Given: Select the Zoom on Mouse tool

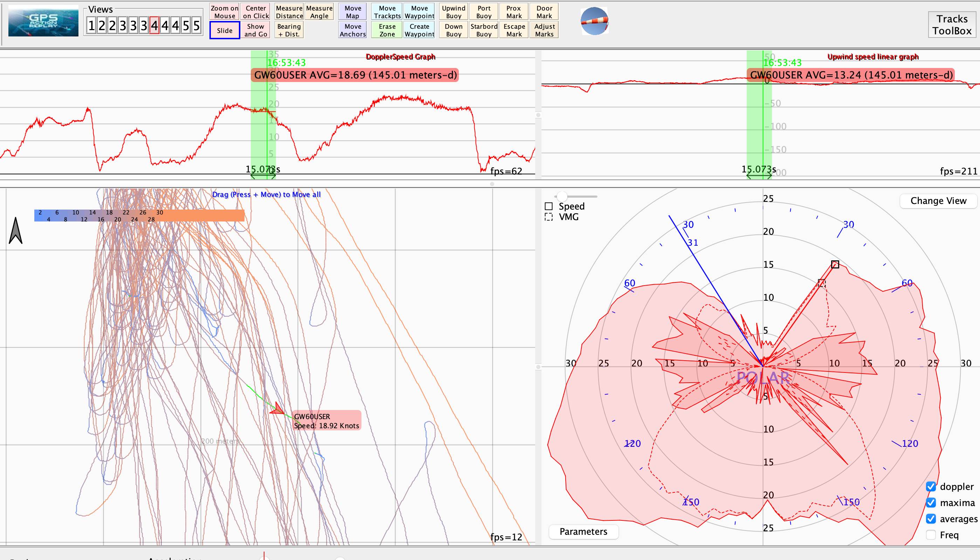Looking at the screenshot, I should 225,12.
